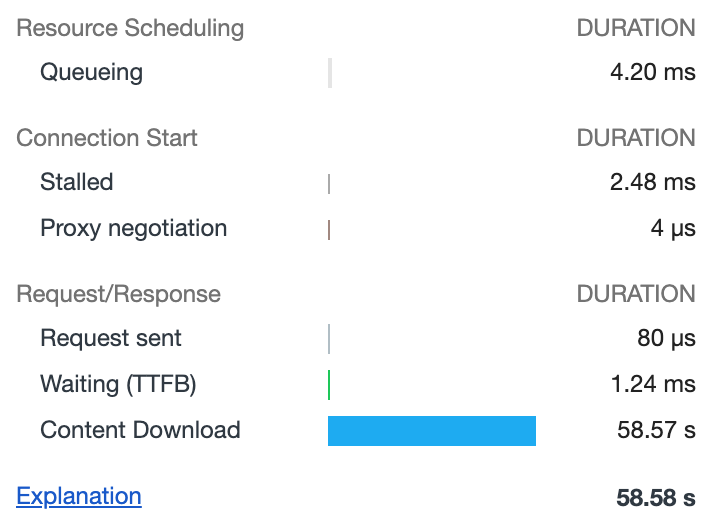Screen dimensions: 720x526
Task: Click the 80 μs request sent duration
Action: click(666, 338)
